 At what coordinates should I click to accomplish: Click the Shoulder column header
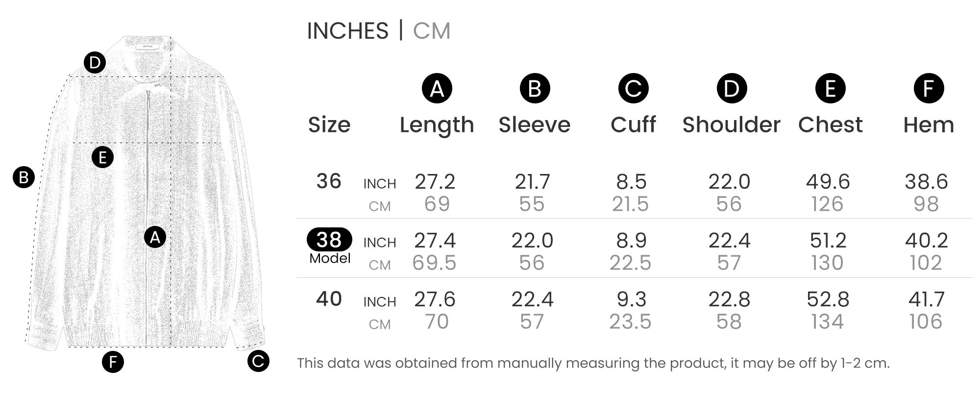click(x=731, y=125)
